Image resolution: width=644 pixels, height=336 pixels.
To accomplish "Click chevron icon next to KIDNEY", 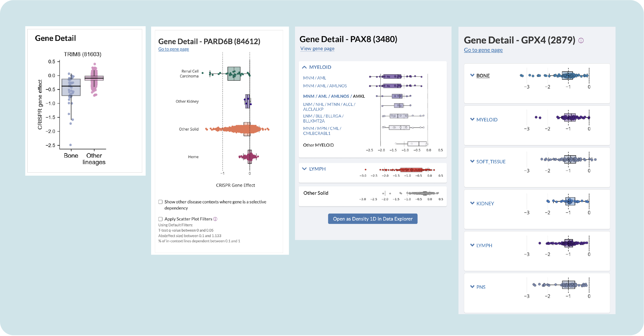I will click(x=472, y=203).
